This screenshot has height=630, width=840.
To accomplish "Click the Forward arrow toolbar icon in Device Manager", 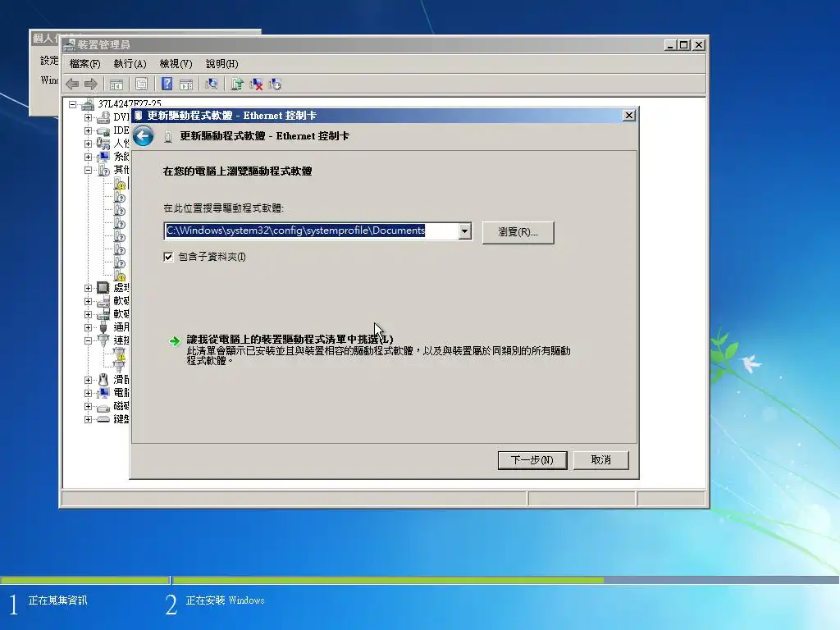I will pos(91,84).
